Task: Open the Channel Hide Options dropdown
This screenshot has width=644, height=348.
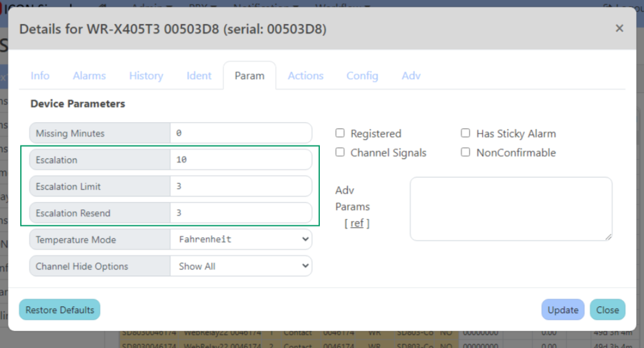Action: click(241, 266)
